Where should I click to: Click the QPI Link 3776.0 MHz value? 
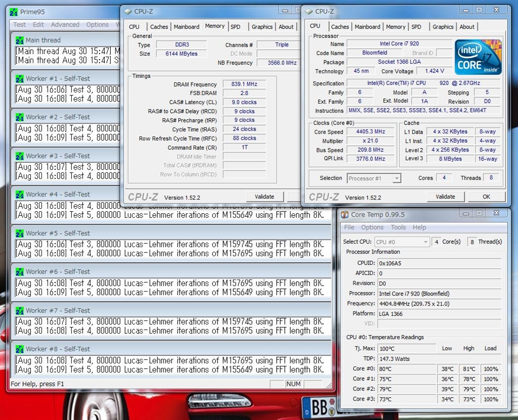[x=371, y=159]
